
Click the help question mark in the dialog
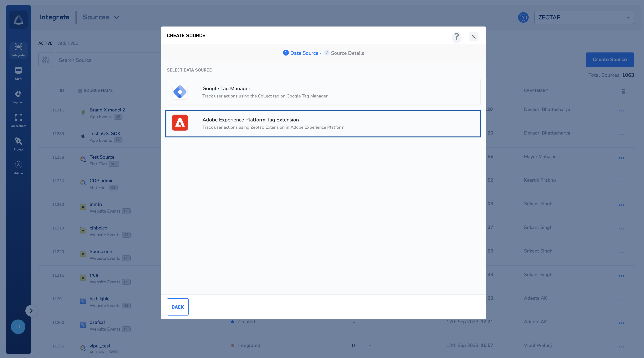tap(456, 37)
